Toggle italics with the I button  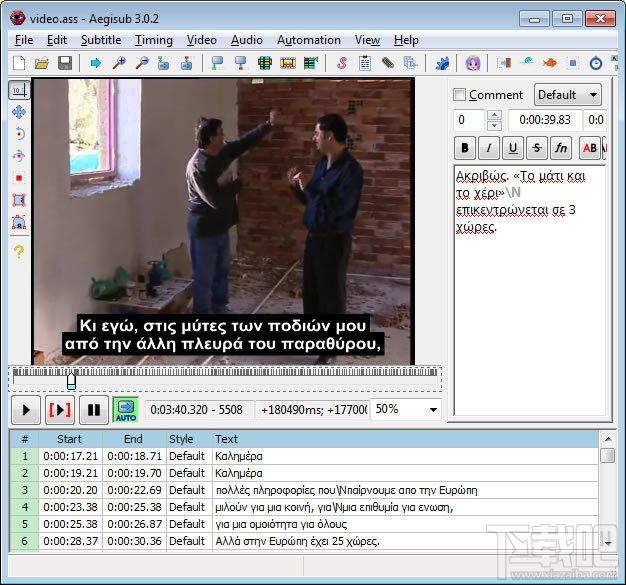[x=489, y=148]
